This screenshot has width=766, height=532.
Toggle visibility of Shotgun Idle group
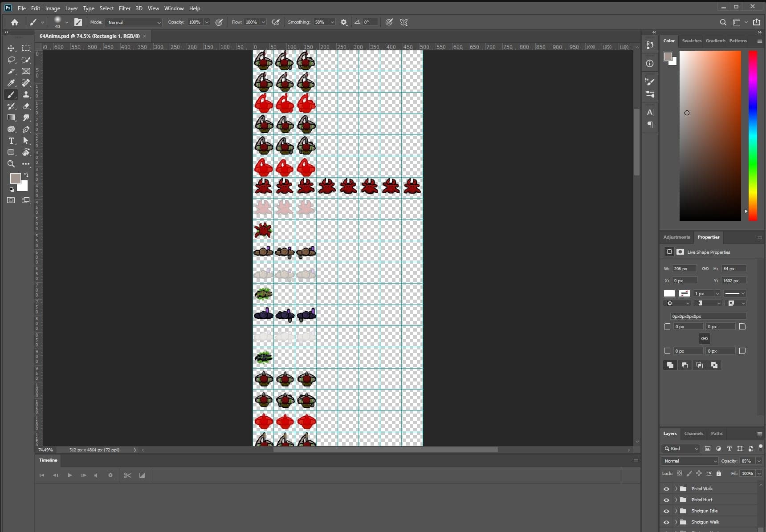666,511
